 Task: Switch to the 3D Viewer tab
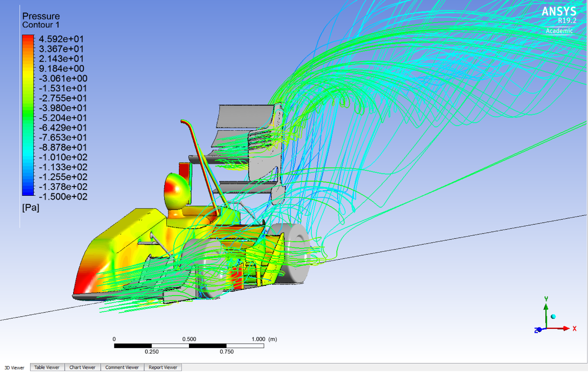[14, 367]
